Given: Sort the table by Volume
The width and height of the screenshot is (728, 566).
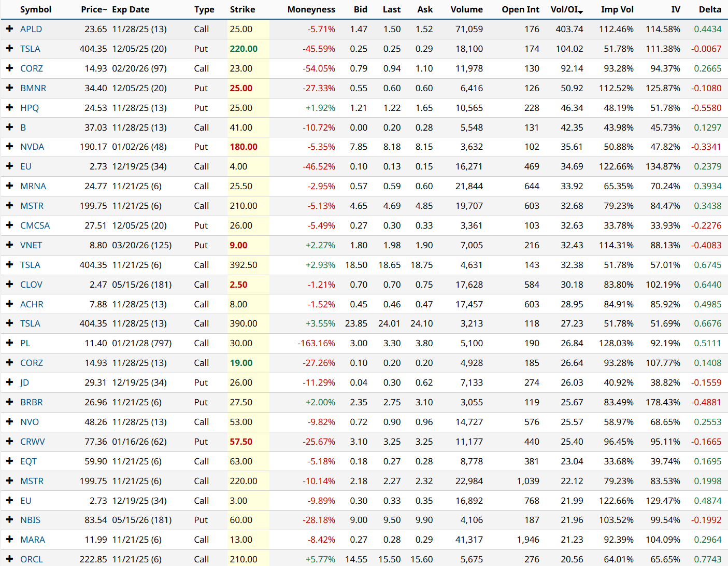Looking at the screenshot, I should (466, 9).
